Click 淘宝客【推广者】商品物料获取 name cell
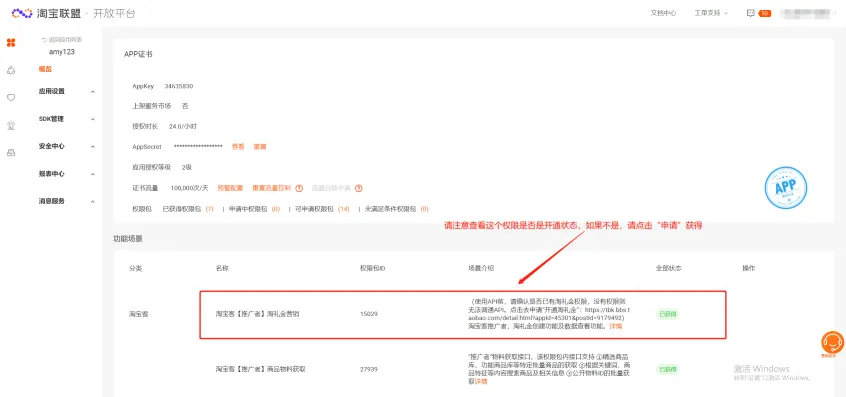This screenshot has height=397, width=846. coord(261,369)
